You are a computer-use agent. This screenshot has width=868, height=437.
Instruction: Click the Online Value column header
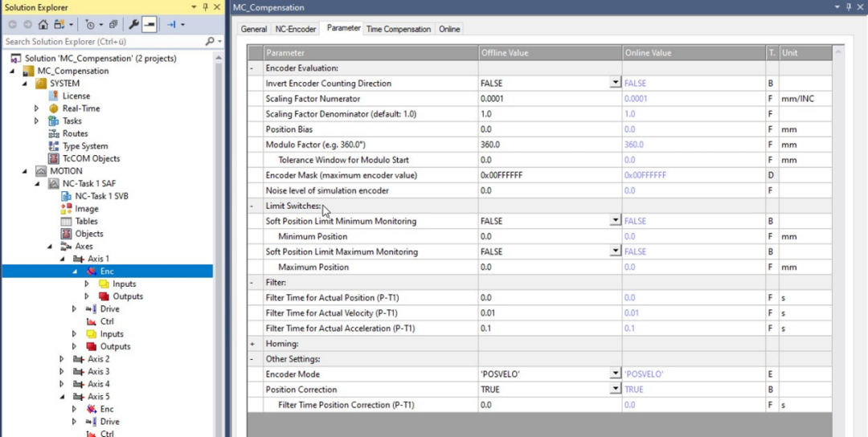tap(694, 53)
